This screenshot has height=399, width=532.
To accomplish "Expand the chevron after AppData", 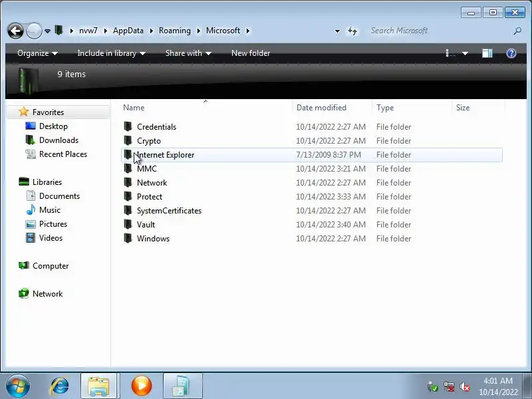I will (x=151, y=31).
